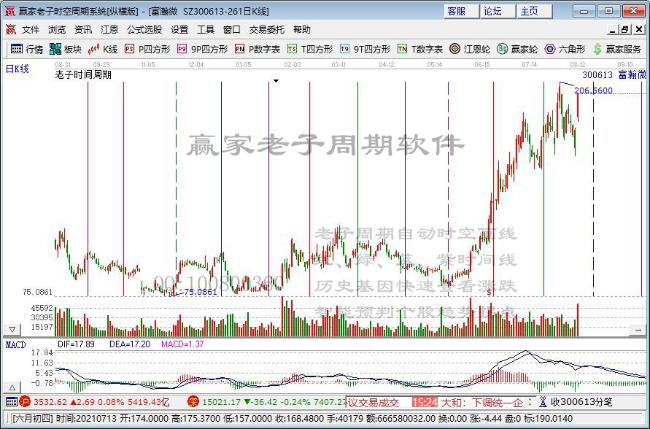
Task: Open the 交易委托 menu
Action: coord(267,30)
